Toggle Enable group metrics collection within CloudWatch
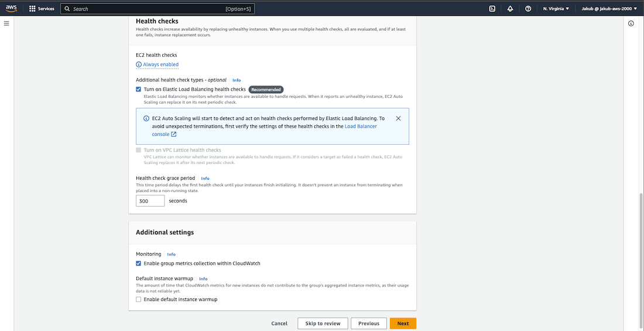The width and height of the screenshot is (644, 331). click(139, 264)
